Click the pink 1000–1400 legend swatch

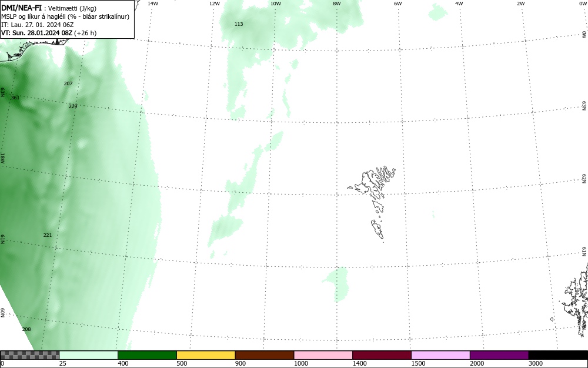(323, 355)
